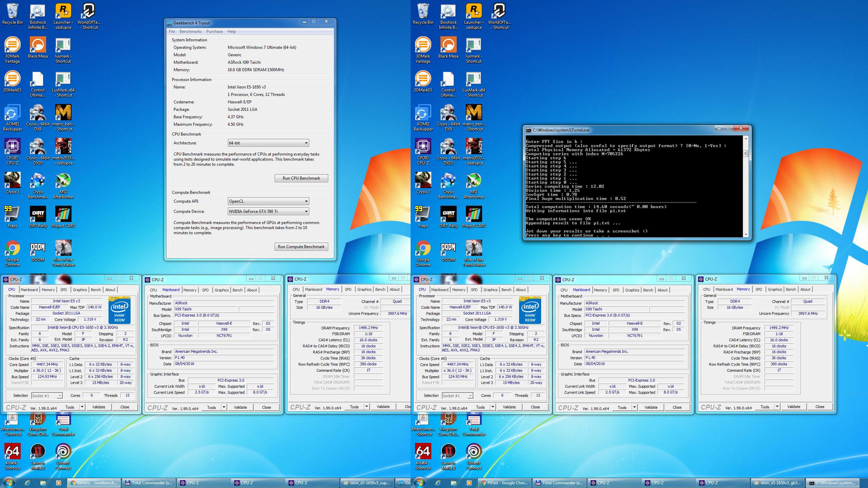Open the luxmark shortcut on left desktop
Image resolution: width=868 pixels, height=488 pixels.
pyautogui.click(x=63, y=50)
